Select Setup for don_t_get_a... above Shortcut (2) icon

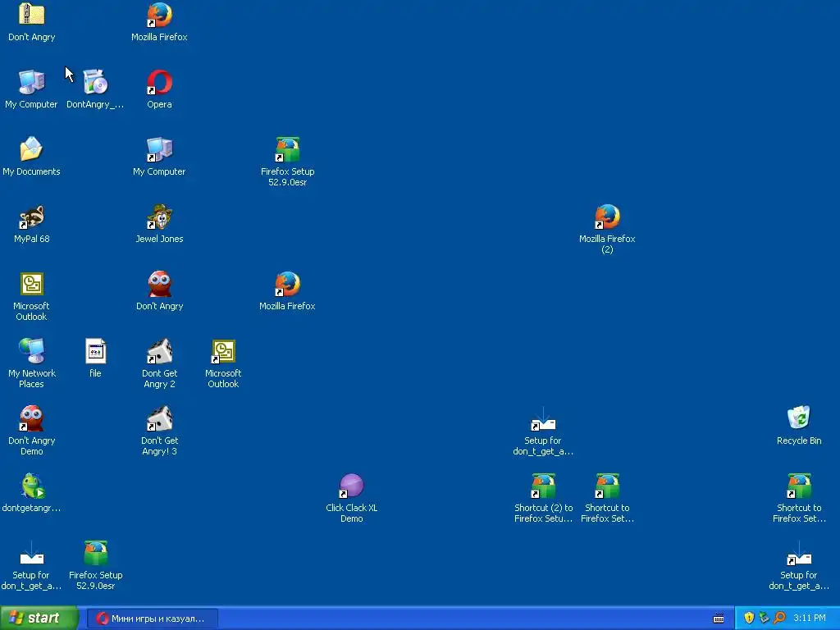coord(543,418)
